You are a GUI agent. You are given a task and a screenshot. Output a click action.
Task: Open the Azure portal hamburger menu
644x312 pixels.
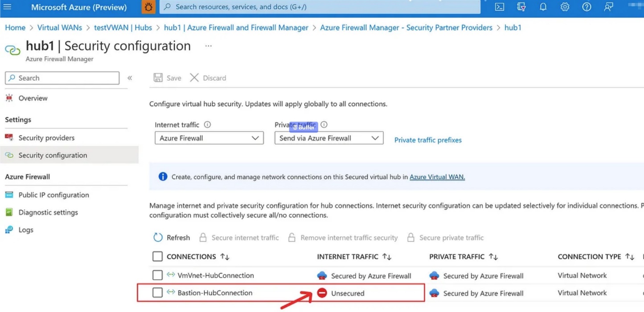click(x=8, y=7)
